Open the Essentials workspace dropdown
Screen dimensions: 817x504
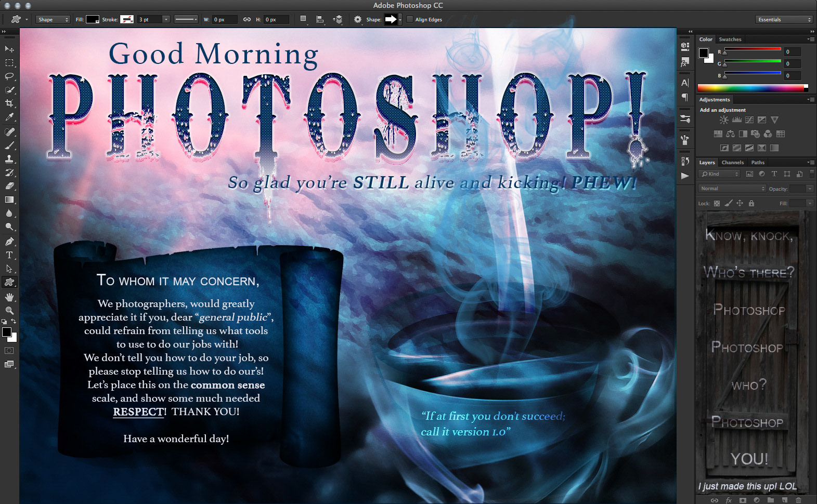tap(784, 20)
